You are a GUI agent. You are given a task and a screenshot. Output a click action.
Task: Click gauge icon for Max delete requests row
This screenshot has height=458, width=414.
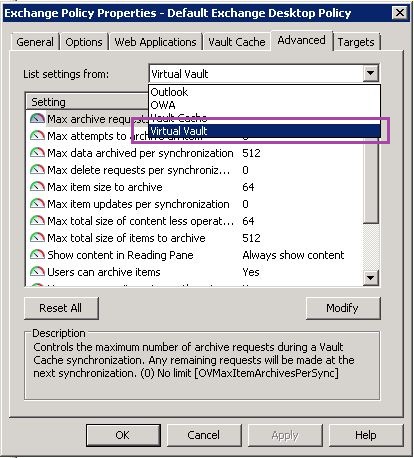37,170
